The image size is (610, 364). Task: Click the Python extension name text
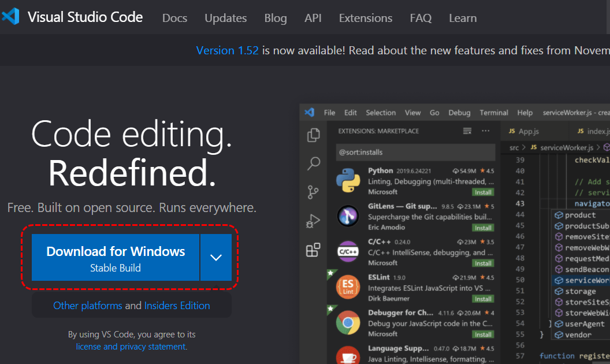[381, 170]
